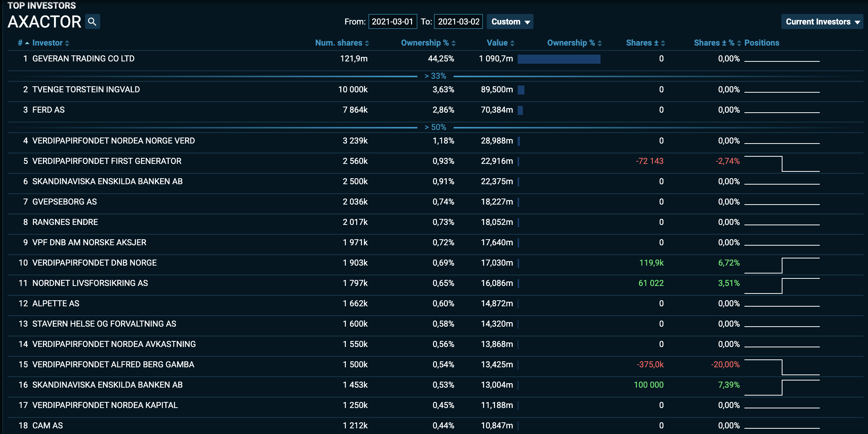The height and width of the screenshot is (434, 868).
Task: Open the Current Investors dropdown
Action: [822, 21]
